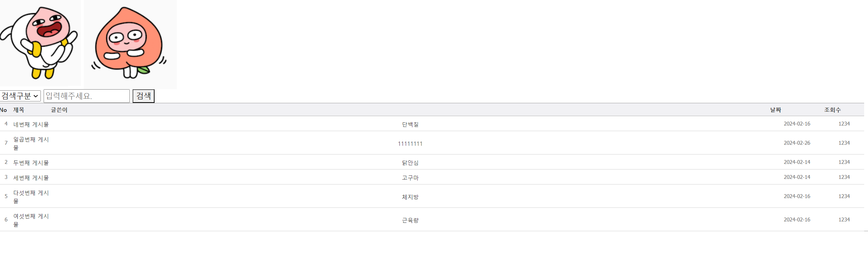Click the 제목 column header
The width and height of the screenshot is (868, 257).
pos(19,109)
